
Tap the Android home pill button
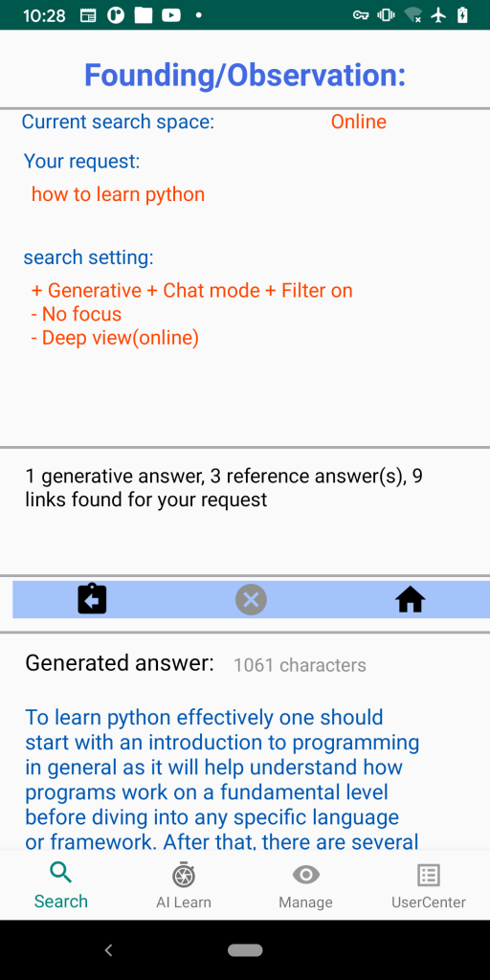[x=245, y=950]
